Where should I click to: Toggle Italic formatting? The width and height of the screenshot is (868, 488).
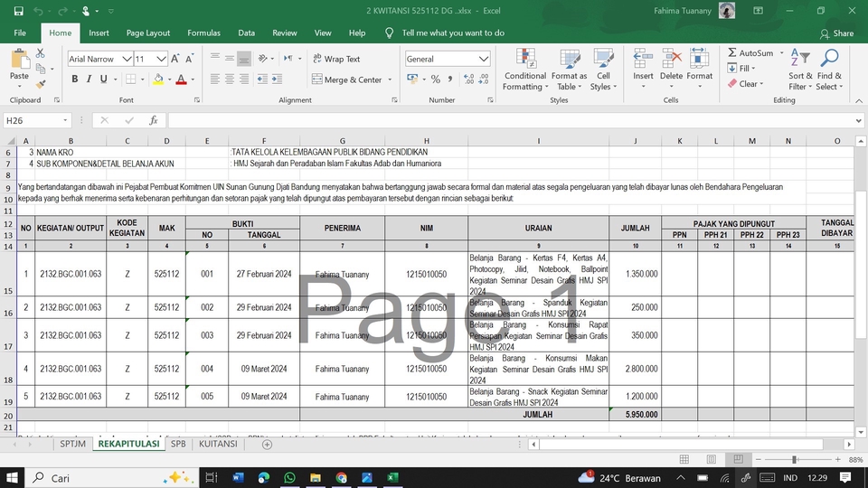90,80
